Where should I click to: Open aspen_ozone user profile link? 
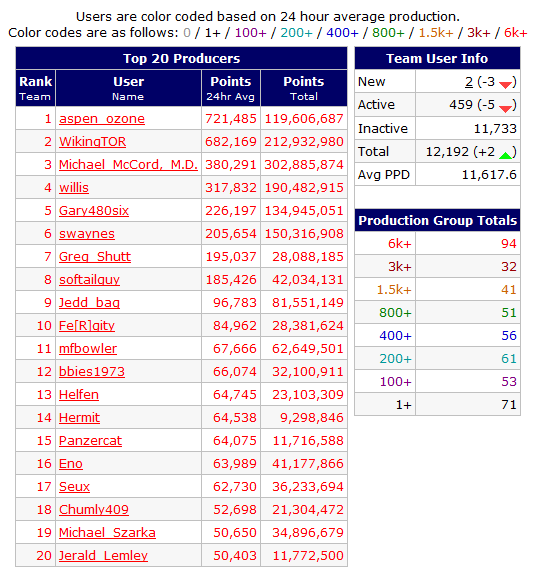pyautogui.click(x=102, y=119)
